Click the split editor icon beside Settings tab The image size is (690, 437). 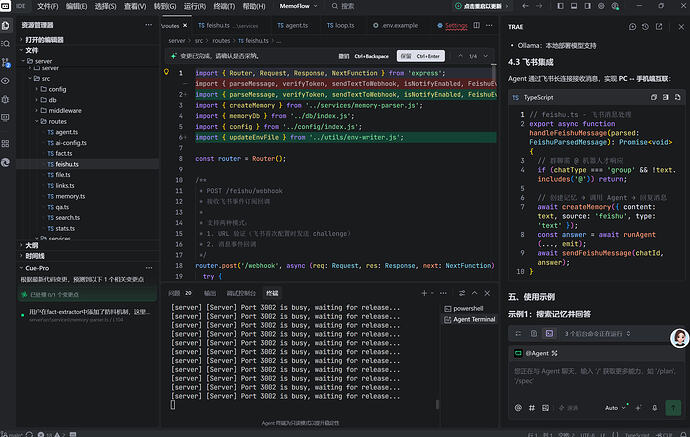point(477,26)
